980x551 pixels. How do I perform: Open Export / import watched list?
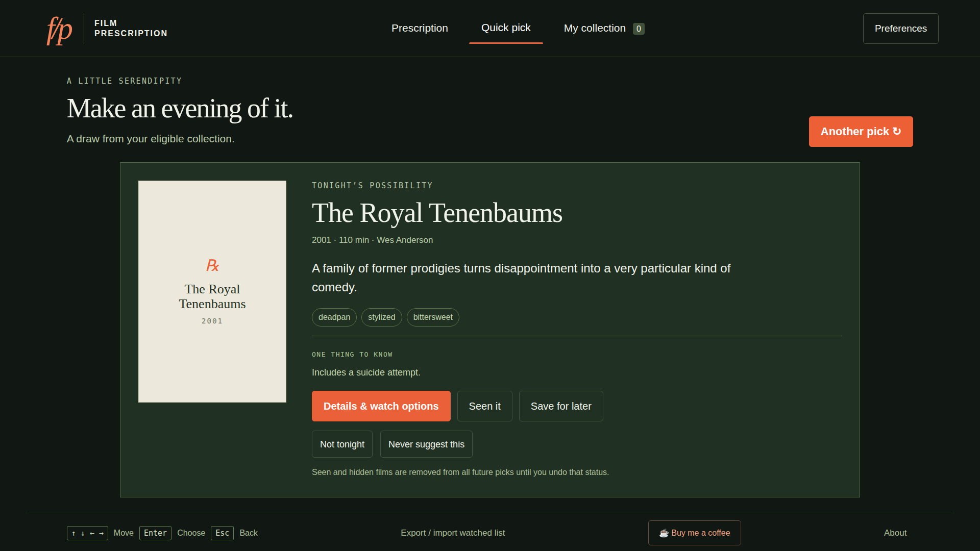coord(453,533)
